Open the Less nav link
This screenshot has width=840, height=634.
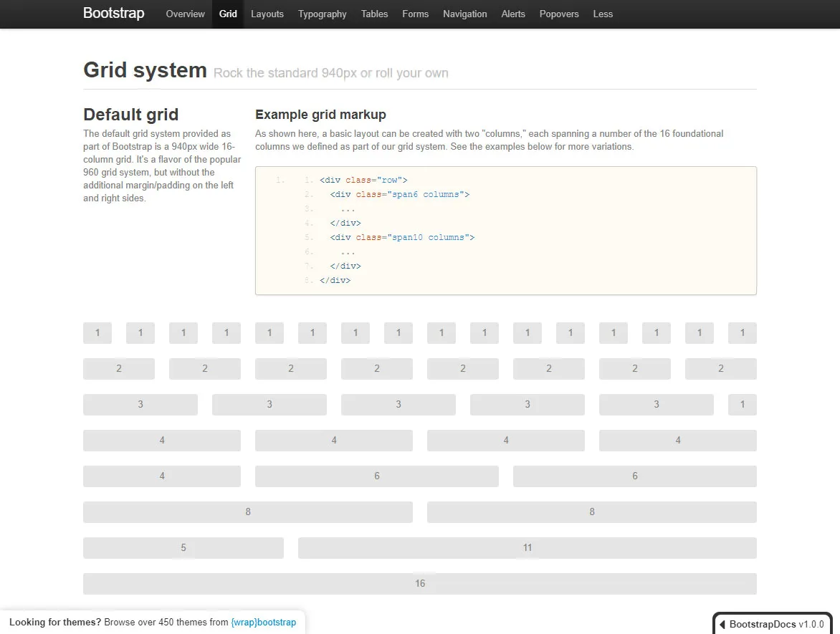pos(603,14)
